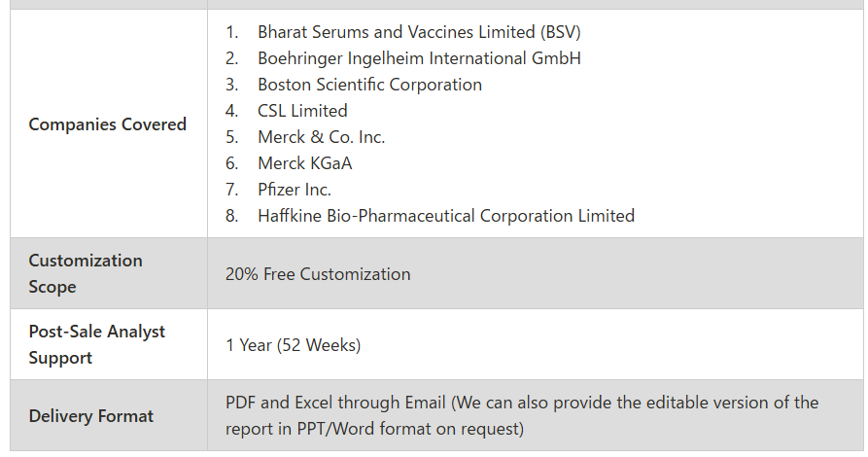Select CSL Limited in companies list

click(x=302, y=111)
